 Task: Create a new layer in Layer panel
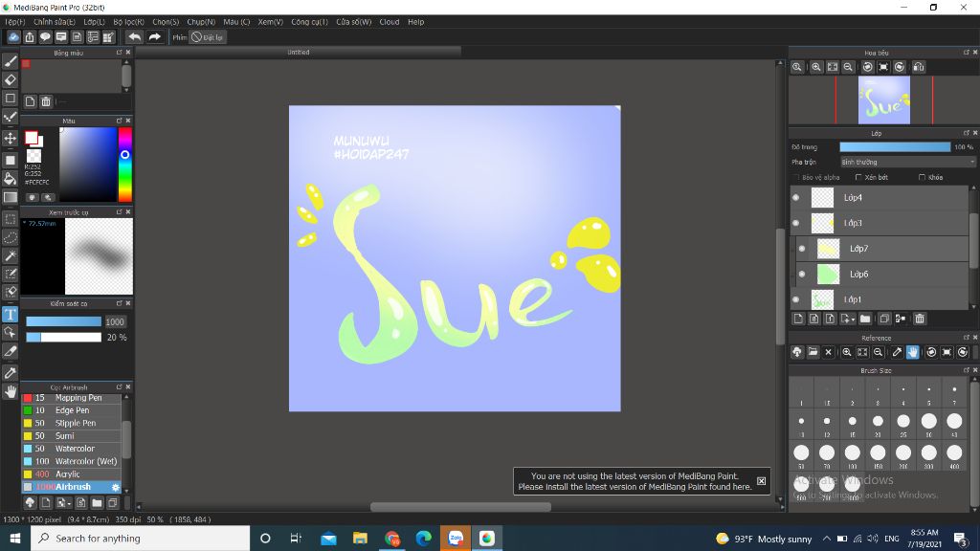[798, 319]
